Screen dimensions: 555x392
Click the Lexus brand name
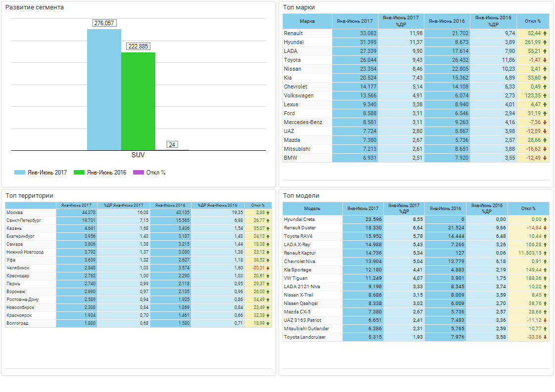click(291, 104)
